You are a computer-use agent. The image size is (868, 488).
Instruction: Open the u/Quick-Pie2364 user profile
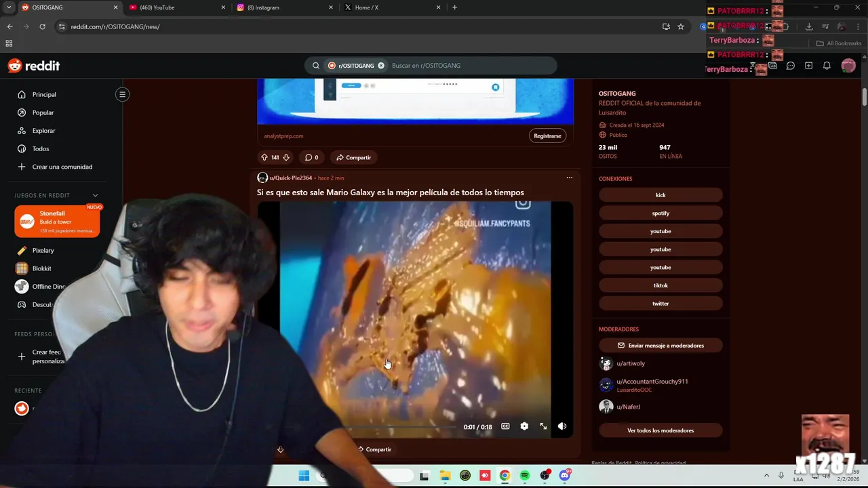tap(290, 178)
